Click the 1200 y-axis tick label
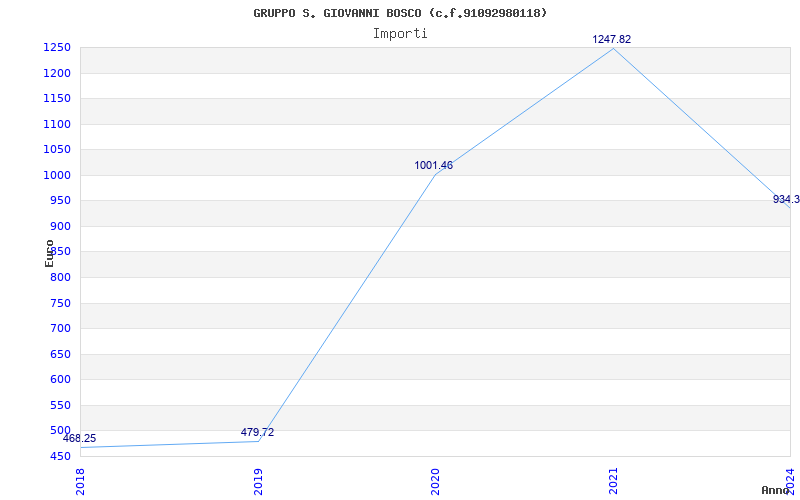Image resolution: width=800 pixels, height=500 pixels. [57, 73]
